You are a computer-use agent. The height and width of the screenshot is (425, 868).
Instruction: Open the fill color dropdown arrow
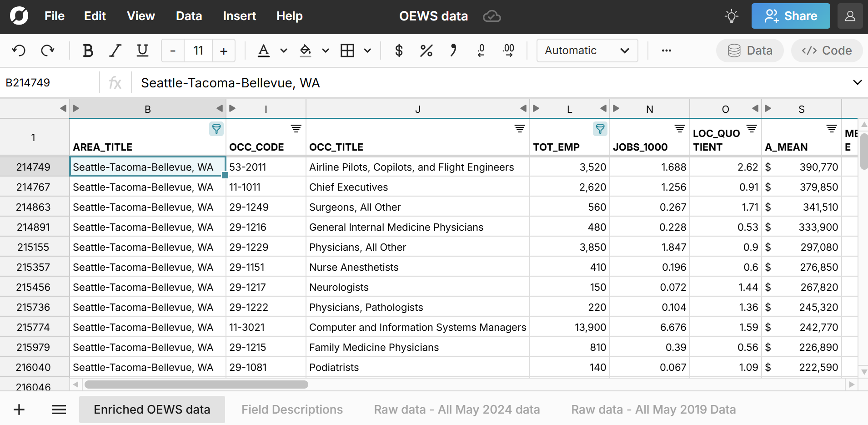325,51
